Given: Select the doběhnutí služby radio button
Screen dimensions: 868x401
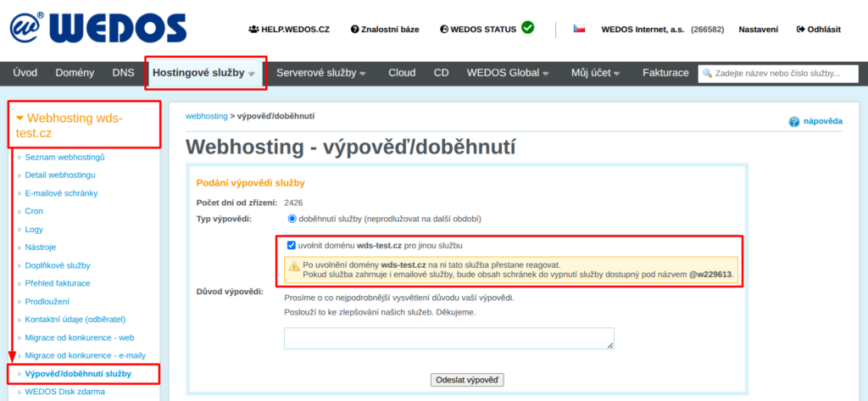Looking at the screenshot, I should pyautogui.click(x=292, y=219).
